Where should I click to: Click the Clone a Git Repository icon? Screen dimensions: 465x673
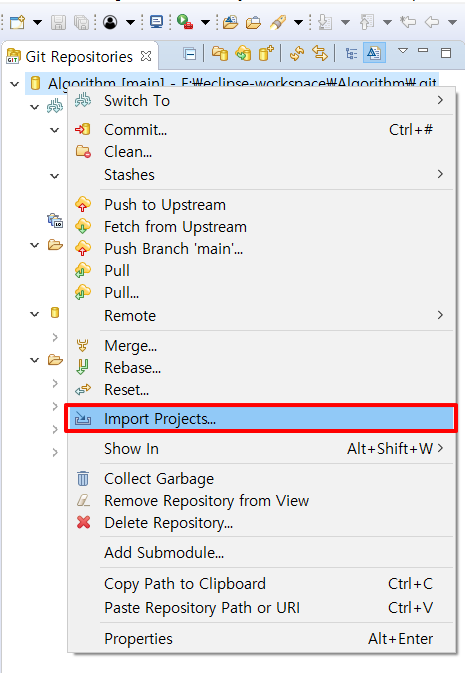pos(243,54)
